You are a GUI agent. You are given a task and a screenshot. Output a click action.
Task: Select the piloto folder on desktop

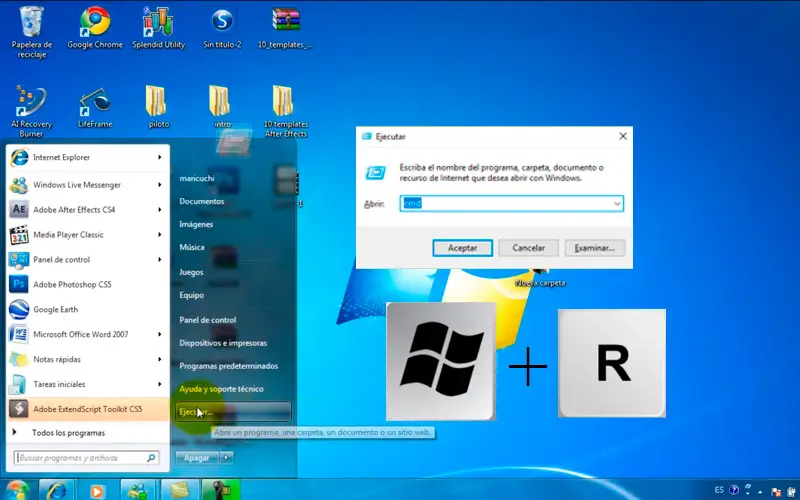pyautogui.click(x=158, y=106)
